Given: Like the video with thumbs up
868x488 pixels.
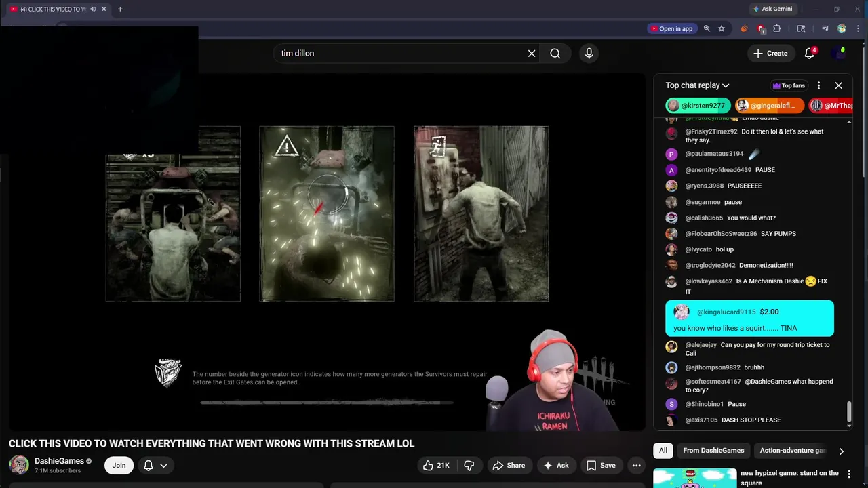Looking at the screenshot, I should coord(436,466).
